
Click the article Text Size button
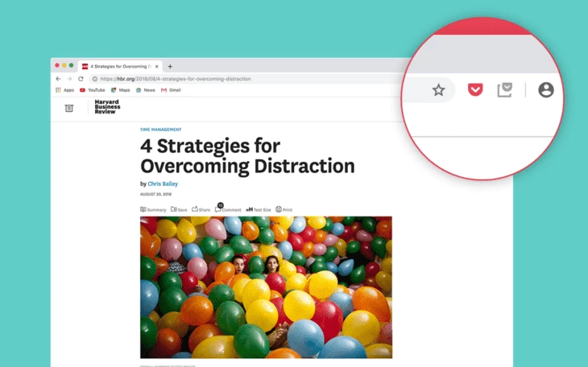[259, 209]
